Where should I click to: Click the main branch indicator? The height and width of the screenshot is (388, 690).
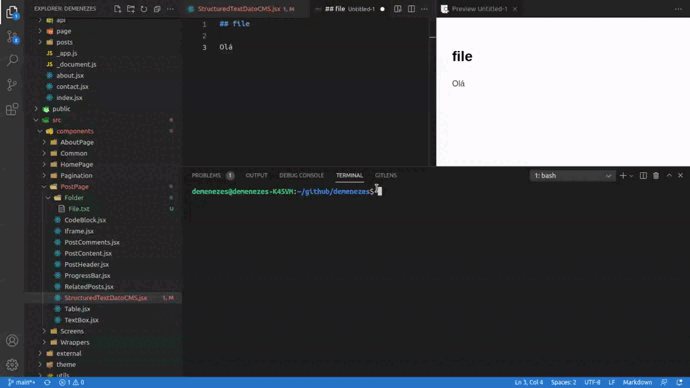click(21, 382)
